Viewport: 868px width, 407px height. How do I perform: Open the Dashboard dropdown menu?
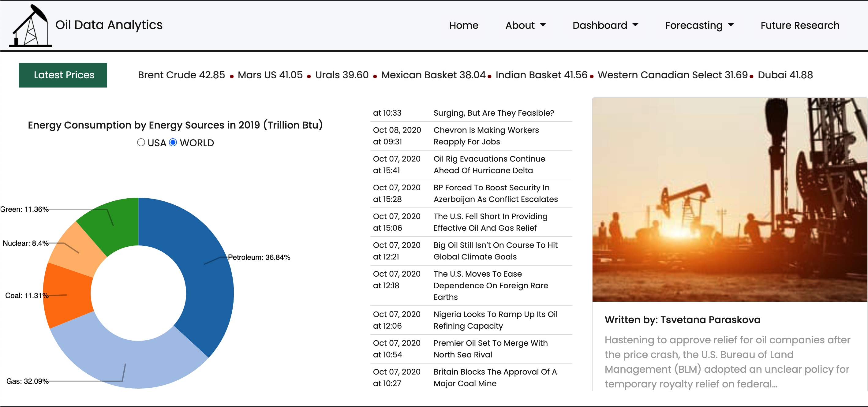click(x=605, y=25)
